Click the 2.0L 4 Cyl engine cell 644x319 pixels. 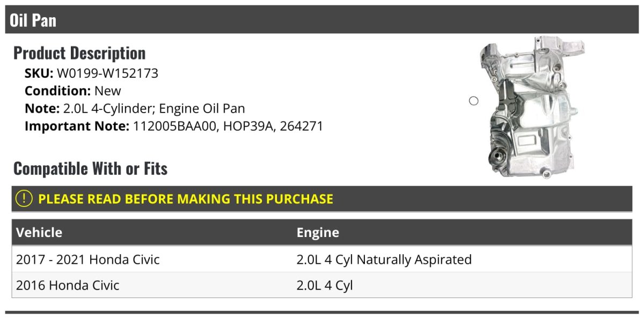[325, 286]
